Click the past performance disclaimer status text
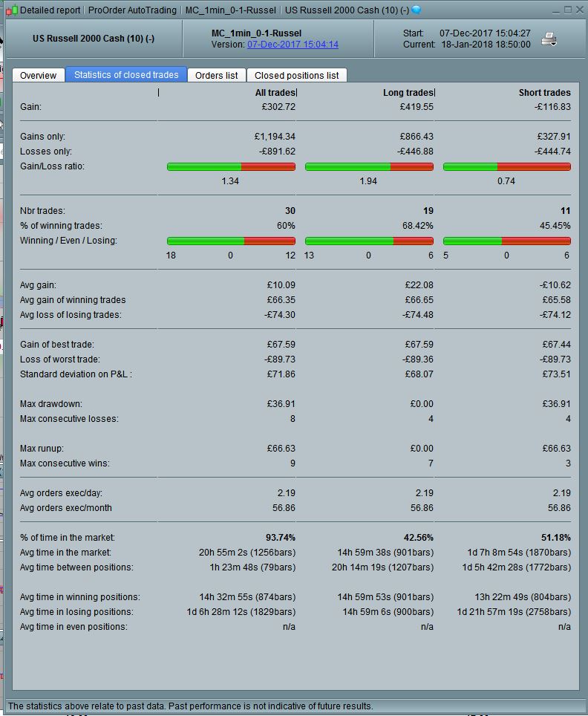Screen dimensions: 588x716 tap(190, 706)
